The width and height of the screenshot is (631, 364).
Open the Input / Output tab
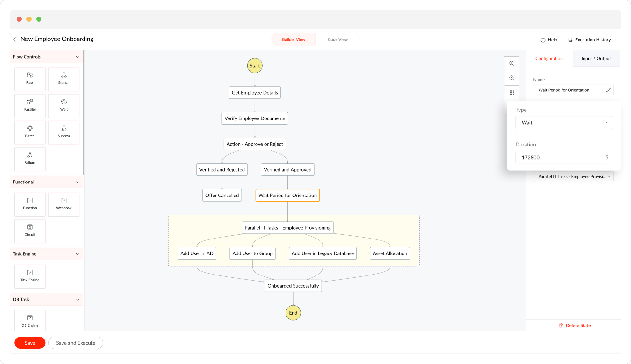coord(596,58)
